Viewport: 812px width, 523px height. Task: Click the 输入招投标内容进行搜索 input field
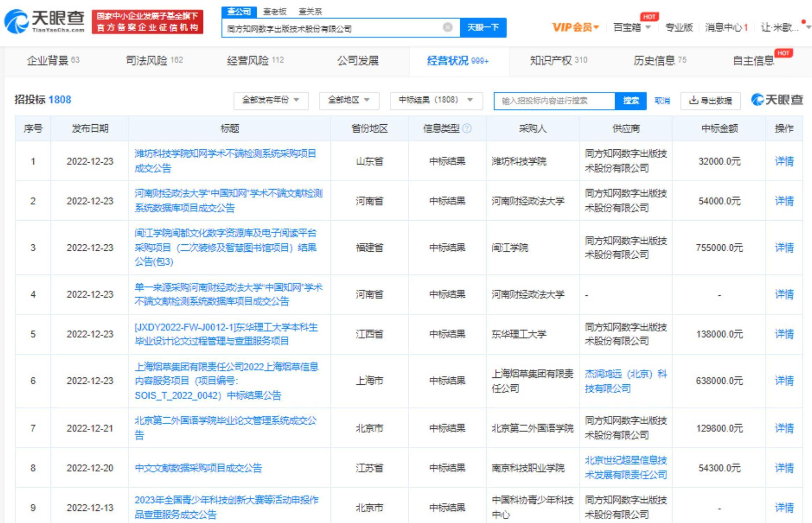coord(554,101)
